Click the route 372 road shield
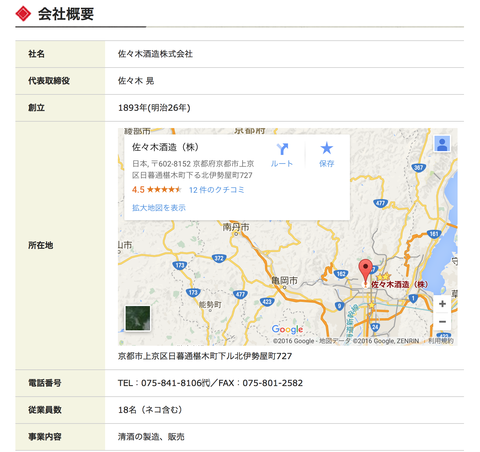The image size is (480, 452). [x=219, y=258]
